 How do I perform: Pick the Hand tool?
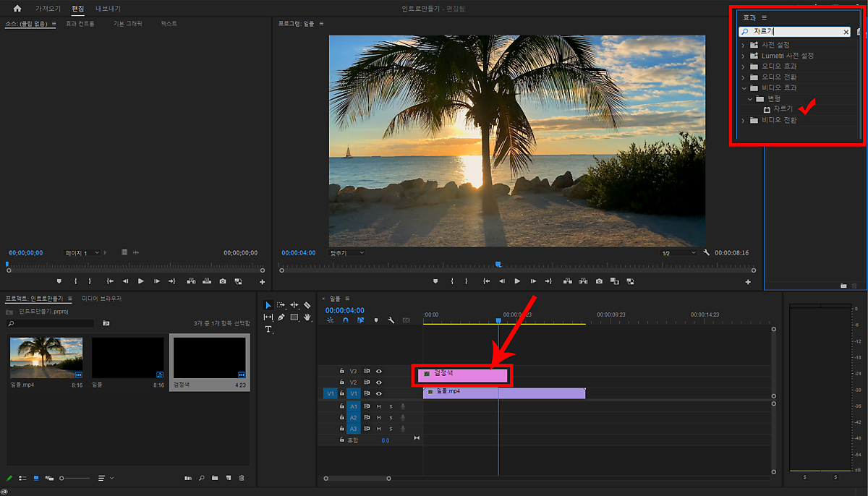click(307, 317)
